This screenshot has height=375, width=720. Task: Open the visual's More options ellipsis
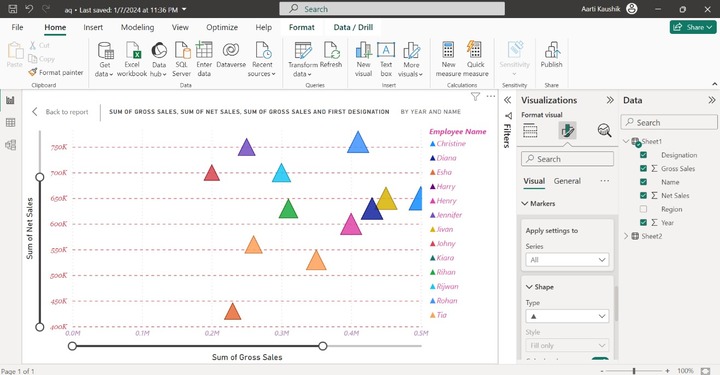point(491,96)
